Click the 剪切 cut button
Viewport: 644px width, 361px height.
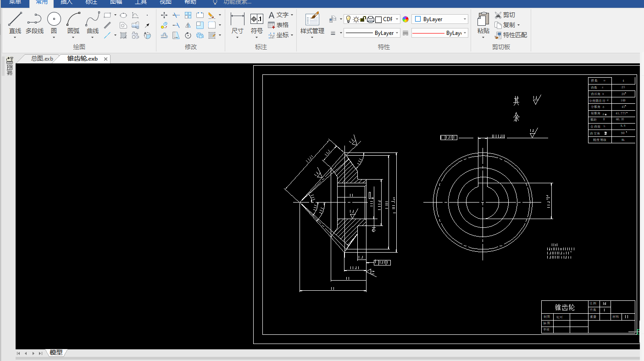pos(505,15)
